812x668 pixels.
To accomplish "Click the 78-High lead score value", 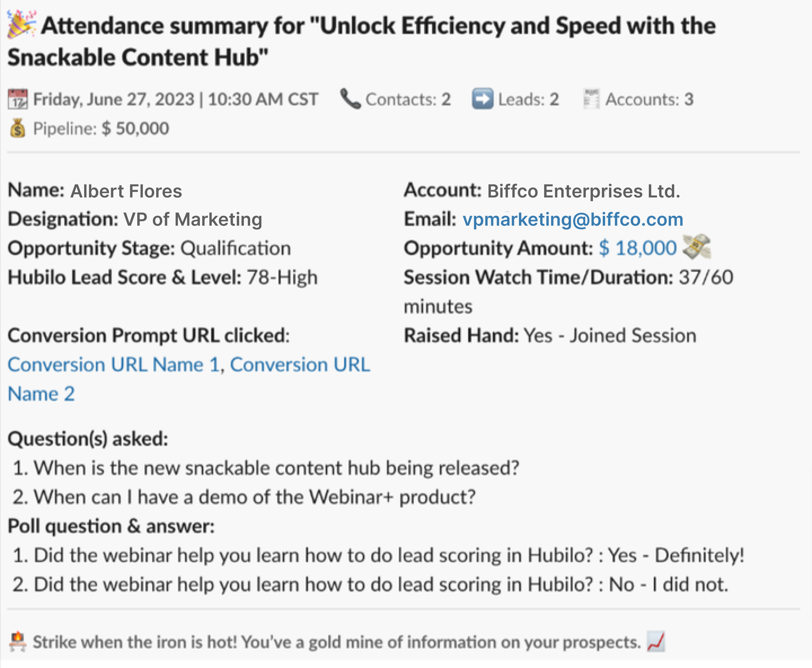I will coord(282,277).
